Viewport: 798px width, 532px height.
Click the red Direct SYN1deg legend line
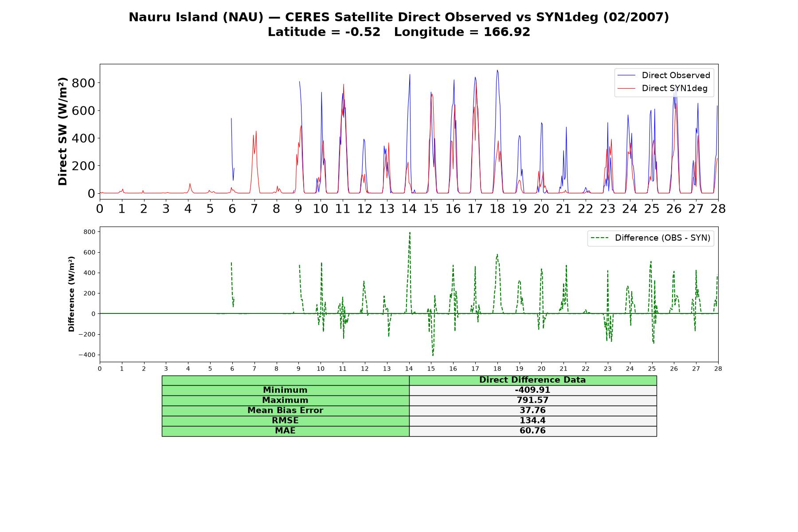(626, 88)
